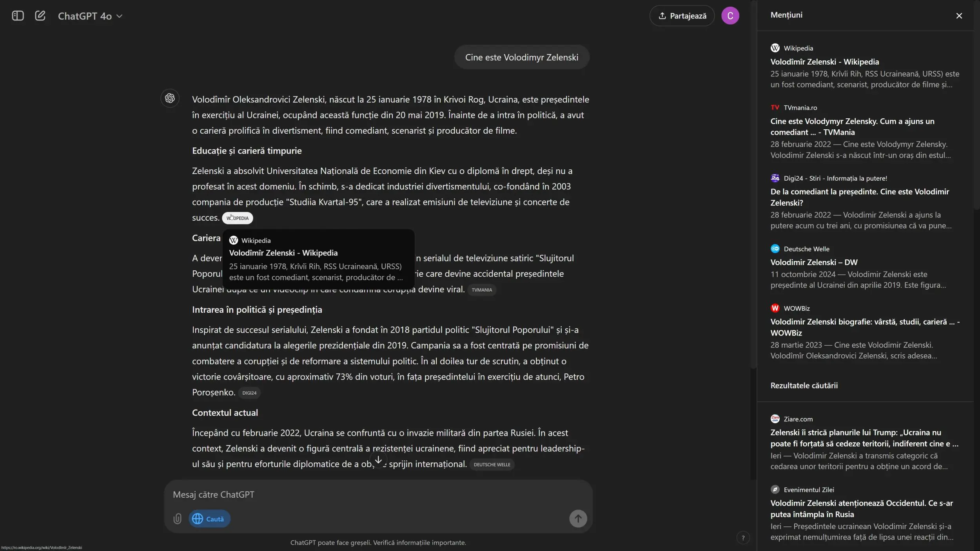This screenshot has height=551, width=980.
Task: Open Volodimir Zelenski – DW link
Action: (x=814, y=262)
